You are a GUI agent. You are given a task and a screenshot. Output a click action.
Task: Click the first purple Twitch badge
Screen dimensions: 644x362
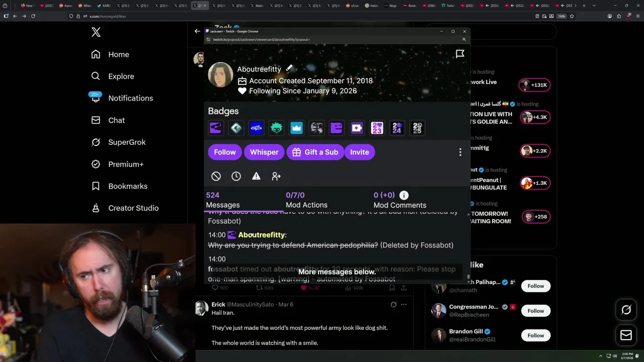coord(216,128)
